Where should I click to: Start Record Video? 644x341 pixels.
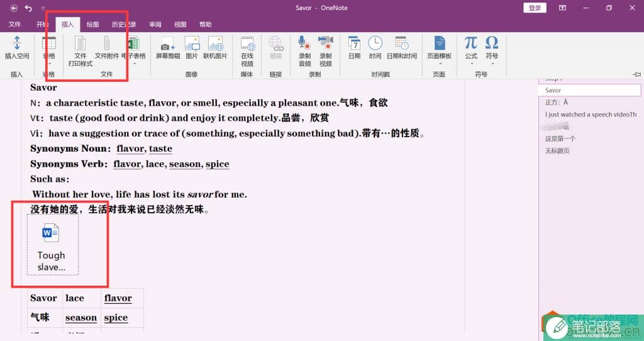pyautogui.click(x=326, y=43)
